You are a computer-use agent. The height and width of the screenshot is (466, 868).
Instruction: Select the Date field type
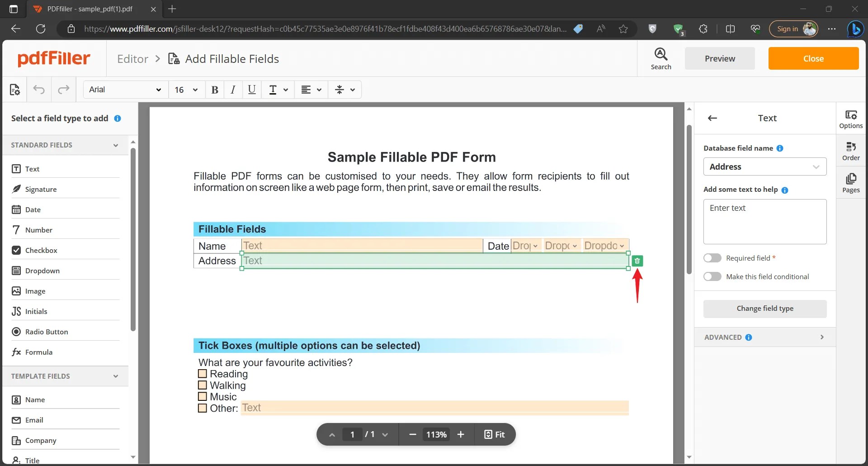click(32, 209)
